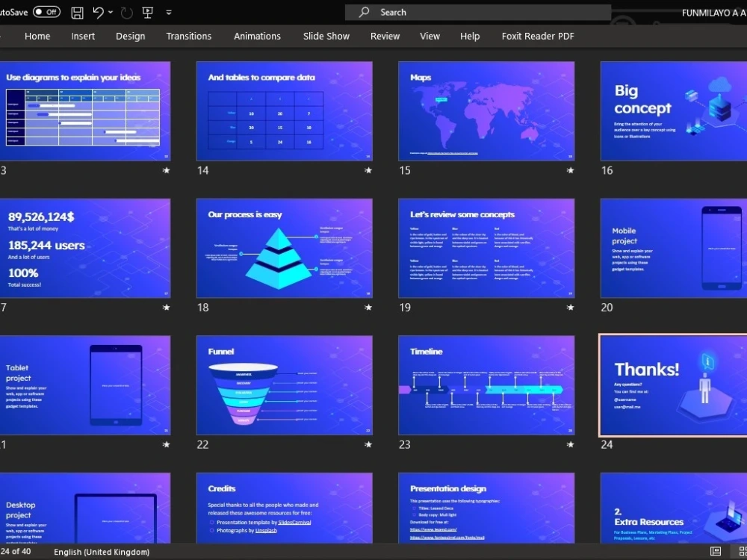Viewport: 747px width, 560px height.
Task: Open the Help tab
Action: (470, 36)
